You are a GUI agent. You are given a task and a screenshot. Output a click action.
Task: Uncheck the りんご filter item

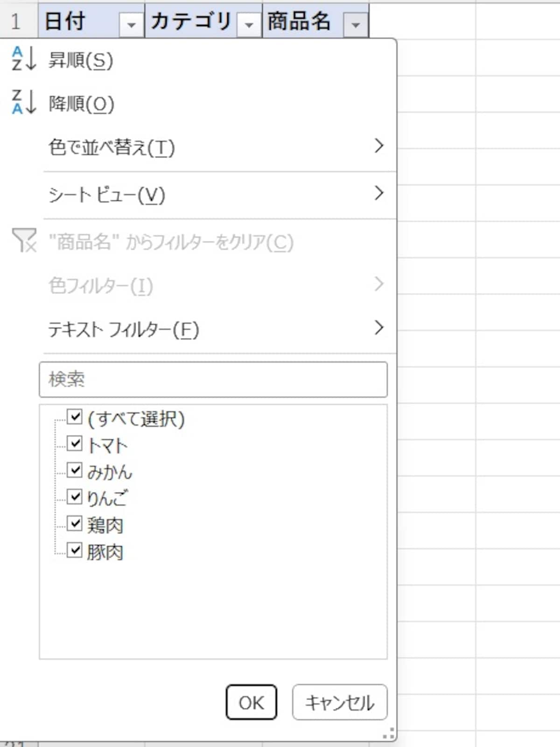coord(75,498)
